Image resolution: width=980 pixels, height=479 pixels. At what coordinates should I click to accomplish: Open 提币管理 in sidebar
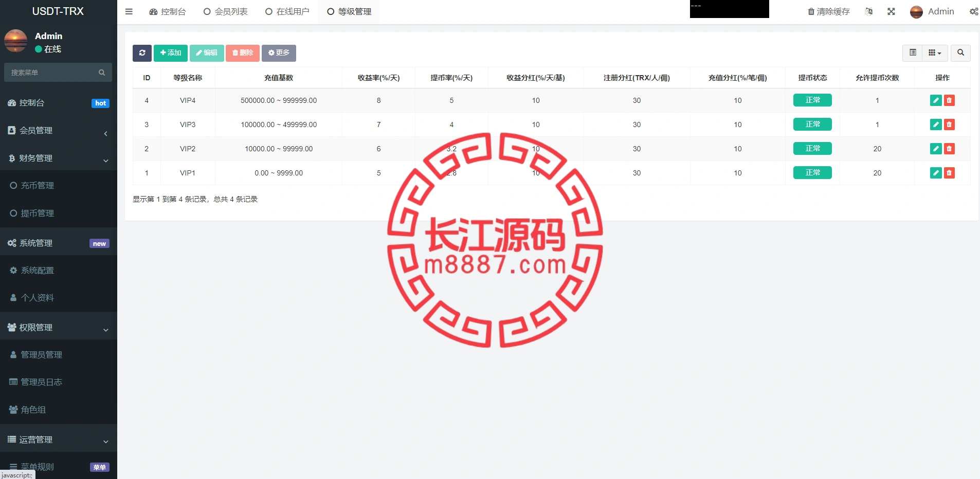pos(59,214)
